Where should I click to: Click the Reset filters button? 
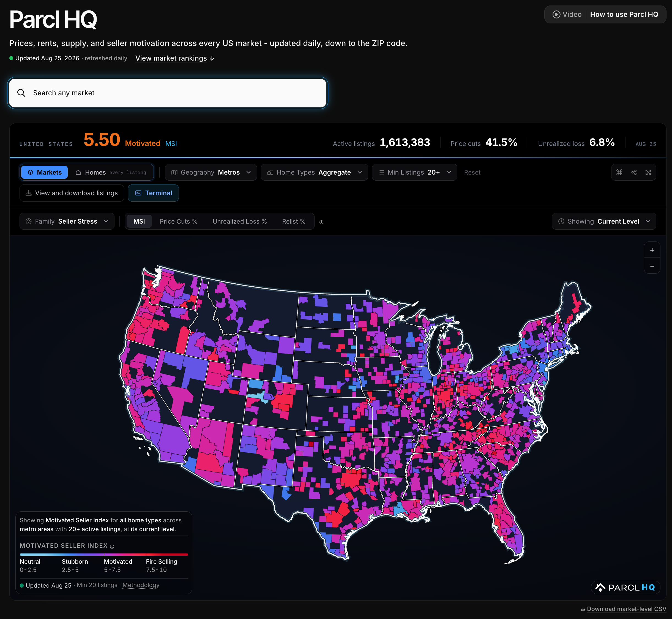tap(472, 172)
